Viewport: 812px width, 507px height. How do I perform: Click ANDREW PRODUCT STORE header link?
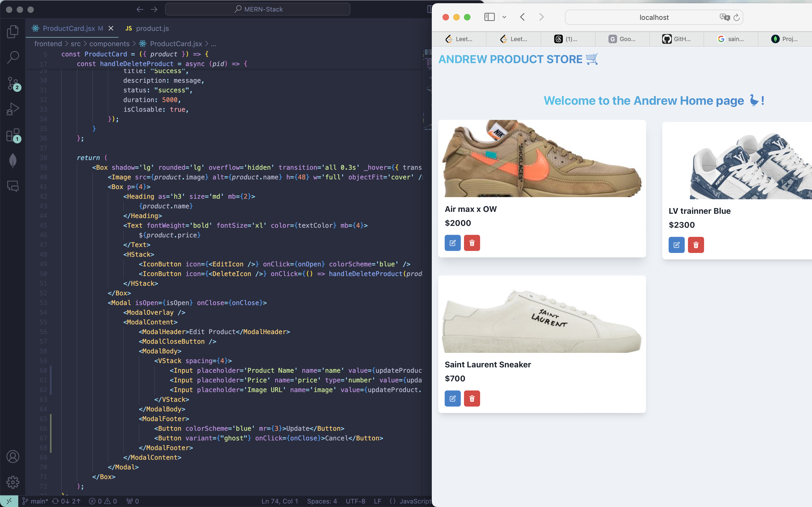point(518,59)
